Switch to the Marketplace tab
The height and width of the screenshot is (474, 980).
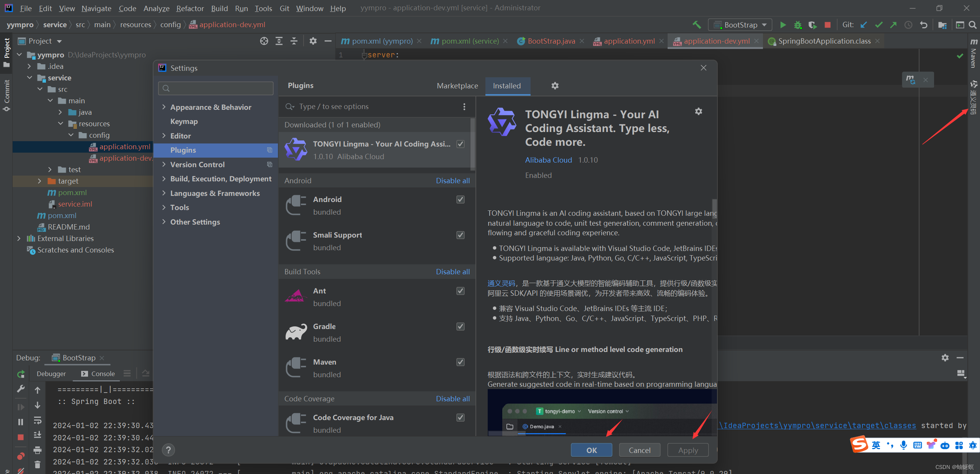coord(457,86)
